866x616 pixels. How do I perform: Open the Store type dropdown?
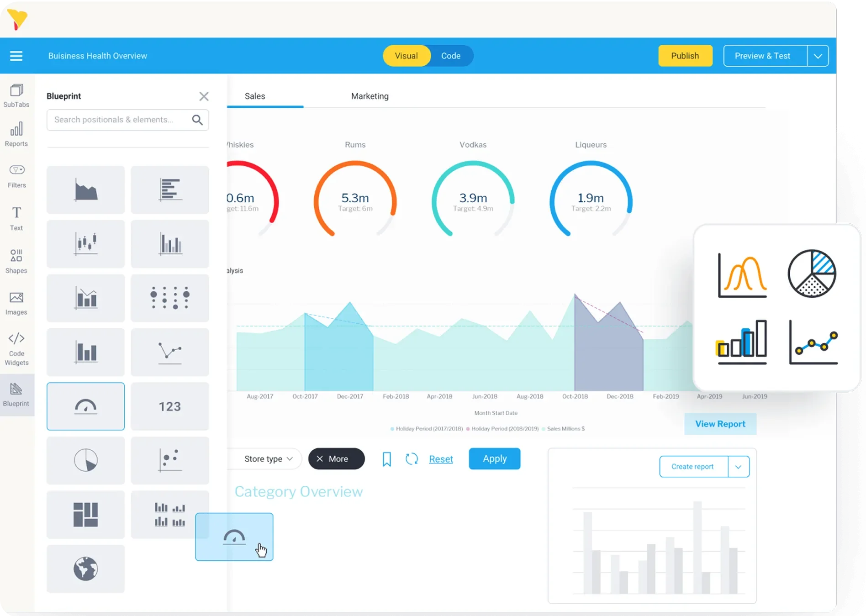click(x=267, y=459)
